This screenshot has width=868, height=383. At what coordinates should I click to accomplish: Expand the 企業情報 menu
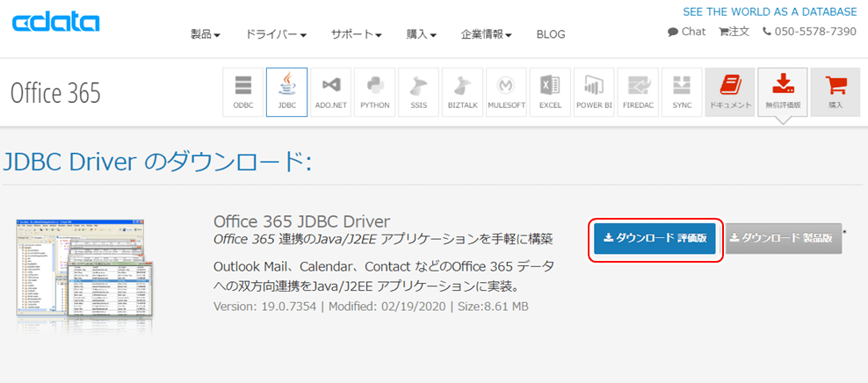click(x=486, y=34)
